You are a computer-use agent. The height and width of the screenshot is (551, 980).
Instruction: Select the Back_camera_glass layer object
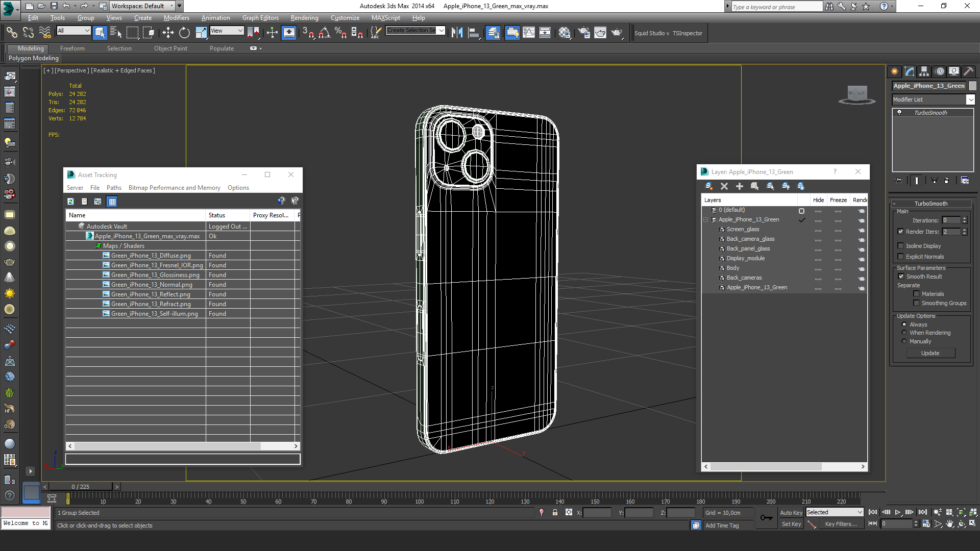750,239
